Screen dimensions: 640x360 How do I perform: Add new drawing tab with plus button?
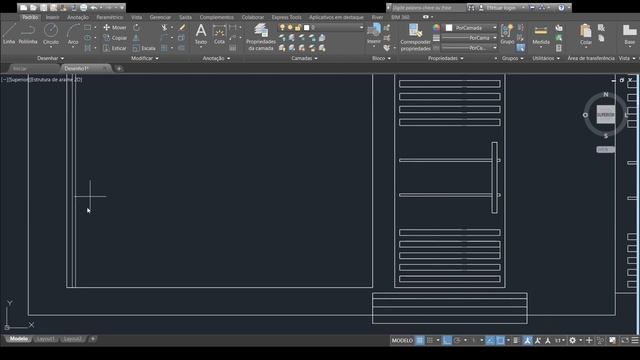click(x=119, y=68)
